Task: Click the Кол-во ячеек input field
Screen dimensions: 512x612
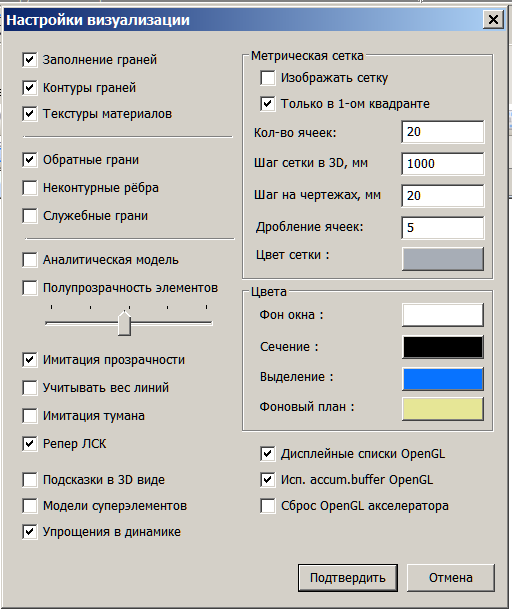Action: pyautogui.click(x=443, y=132)
